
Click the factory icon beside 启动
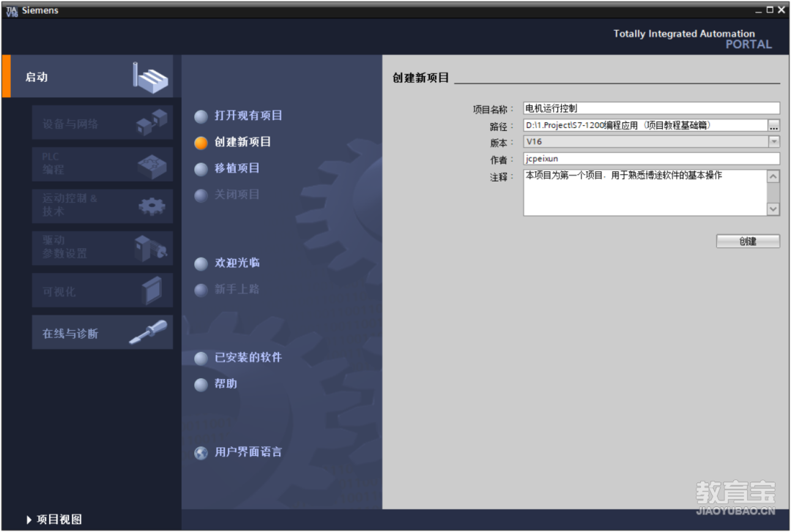coord(150,77)
